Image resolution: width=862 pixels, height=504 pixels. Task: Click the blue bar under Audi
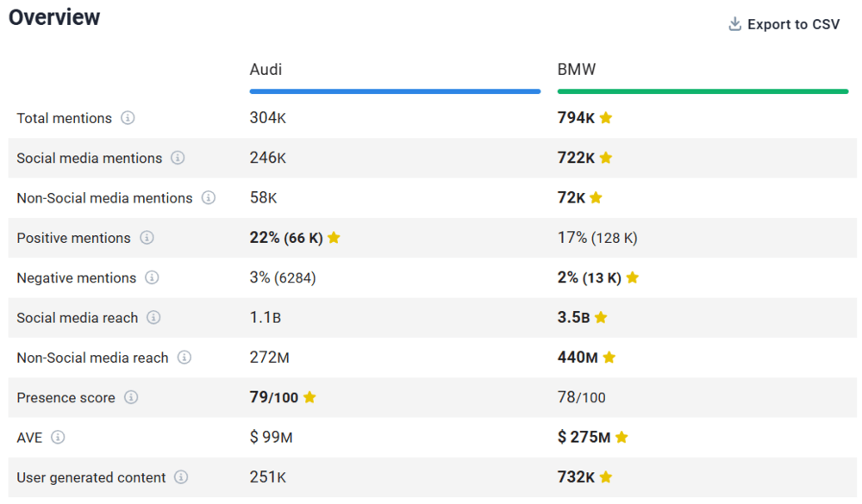click(x=395, y=90)
